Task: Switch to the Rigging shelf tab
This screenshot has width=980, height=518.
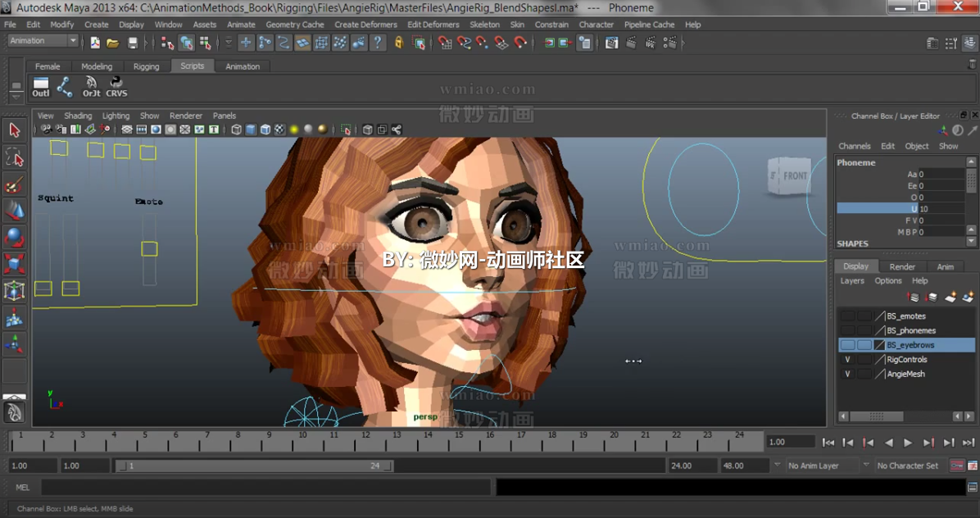Action: click(146, 66)
